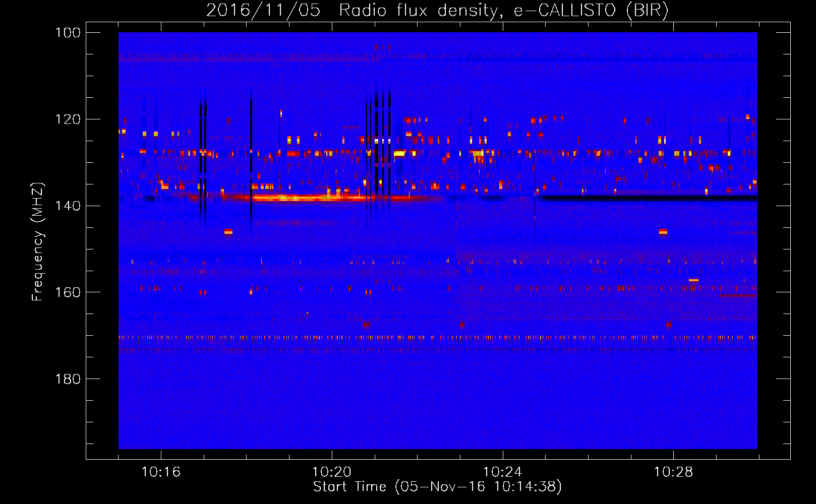Click the '10:24' time tick label
Image resolution: width=816 pixels, height=504 pixels.
click(503, 472)
